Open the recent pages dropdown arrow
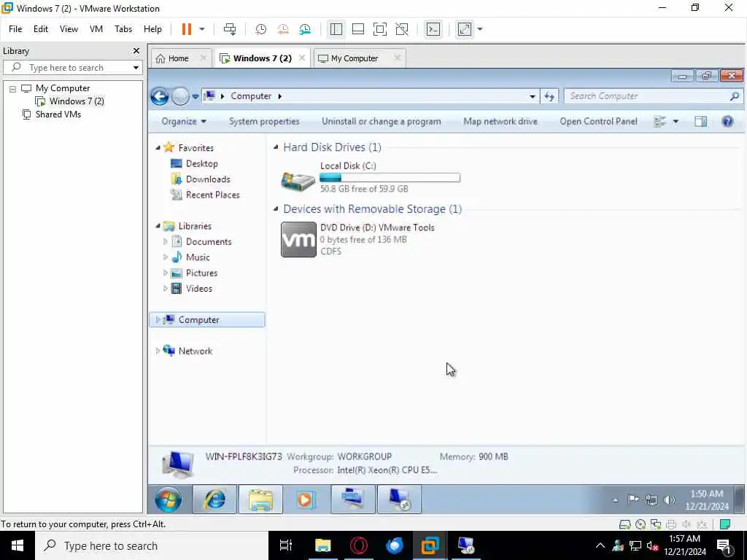The width and height of the screenshot is (747, 560). tap(196, 97)
